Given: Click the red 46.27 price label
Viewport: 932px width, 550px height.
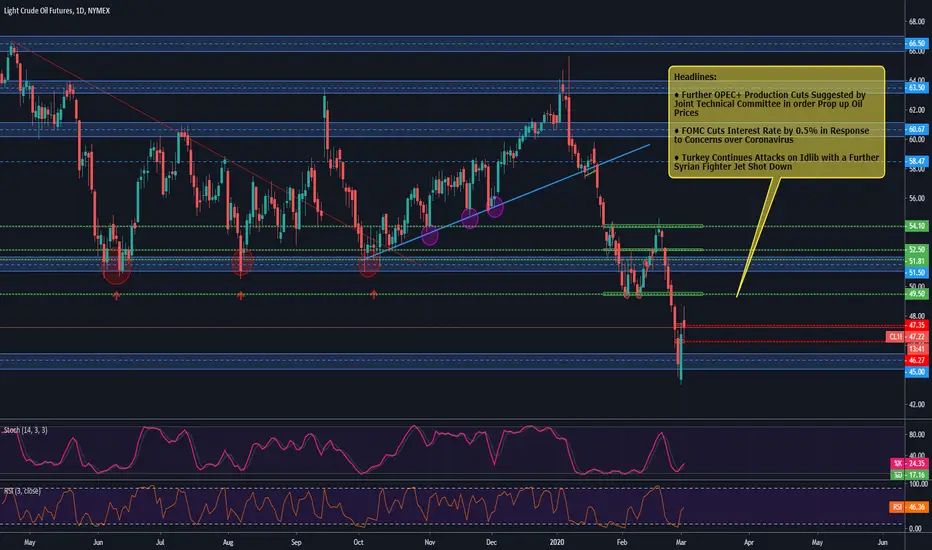Looking at the screenshot, I should pos(916,360).
